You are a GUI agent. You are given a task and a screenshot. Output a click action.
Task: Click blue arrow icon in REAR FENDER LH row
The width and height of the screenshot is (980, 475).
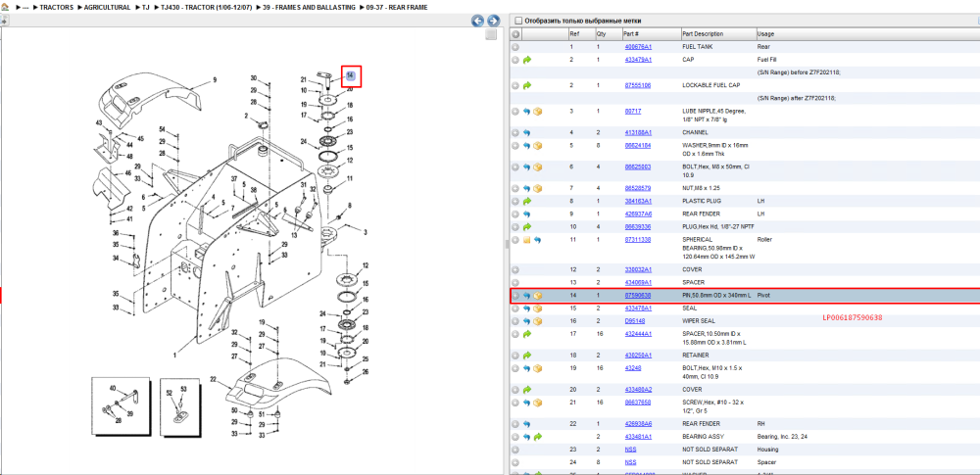point(527,214)
